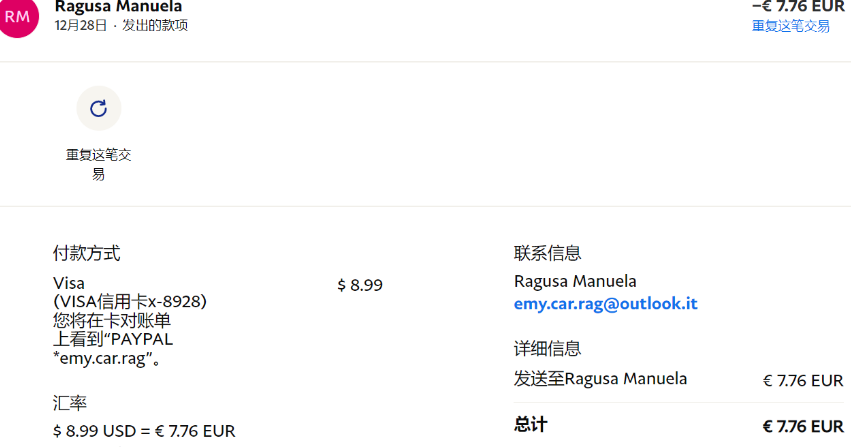Click the circular repeat transaction icon

coord(98,109)
